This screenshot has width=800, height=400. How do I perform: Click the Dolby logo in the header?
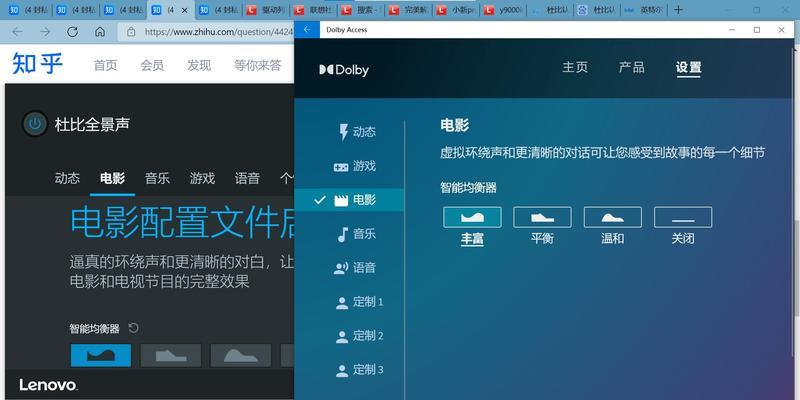coord(344,70)
